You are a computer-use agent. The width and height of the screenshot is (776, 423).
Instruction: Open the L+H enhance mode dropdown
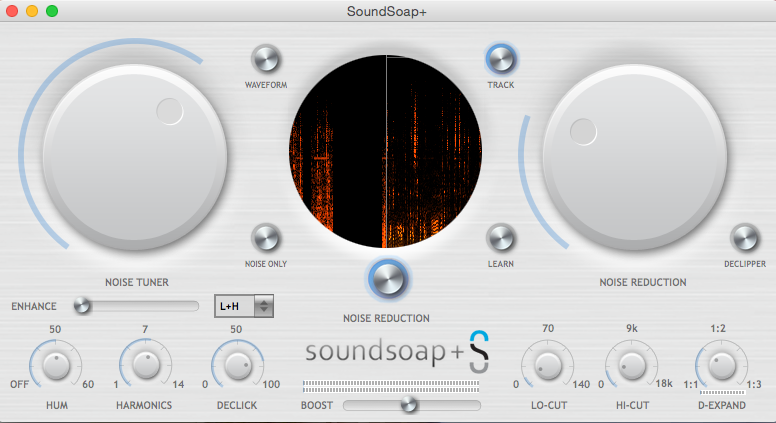[x=244, y=306]
